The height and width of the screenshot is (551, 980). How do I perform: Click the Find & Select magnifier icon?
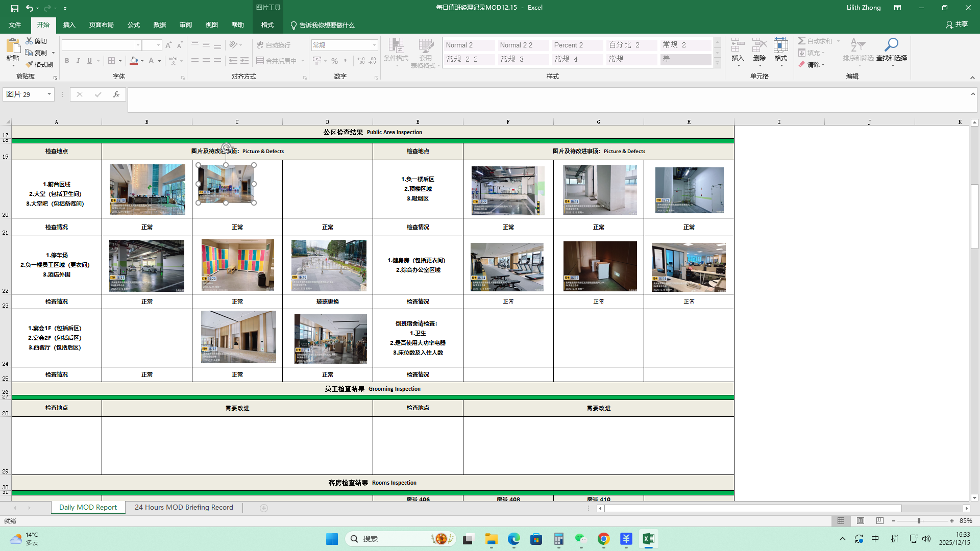click(x=891, y=45)
